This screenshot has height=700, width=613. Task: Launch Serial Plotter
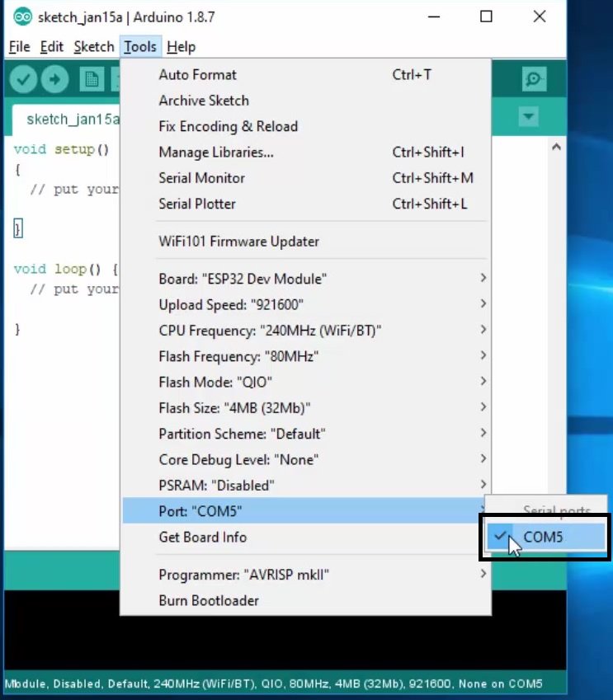pos(307,204)
